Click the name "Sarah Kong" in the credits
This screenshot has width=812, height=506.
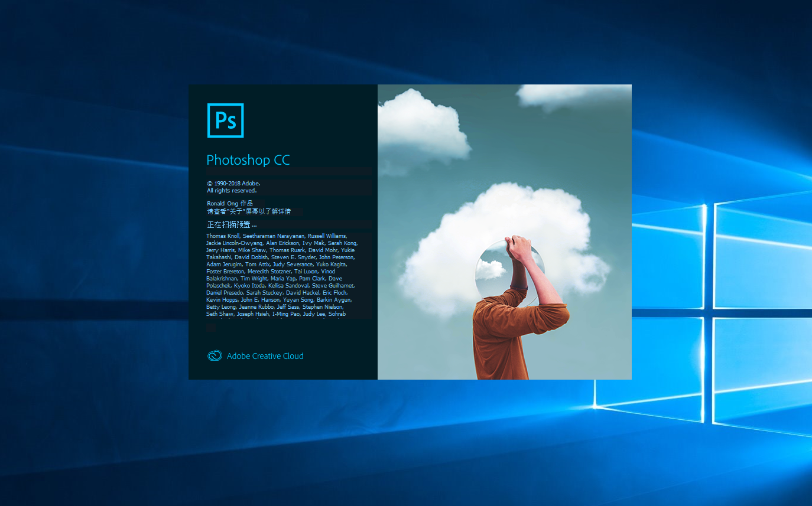point(342,243)
